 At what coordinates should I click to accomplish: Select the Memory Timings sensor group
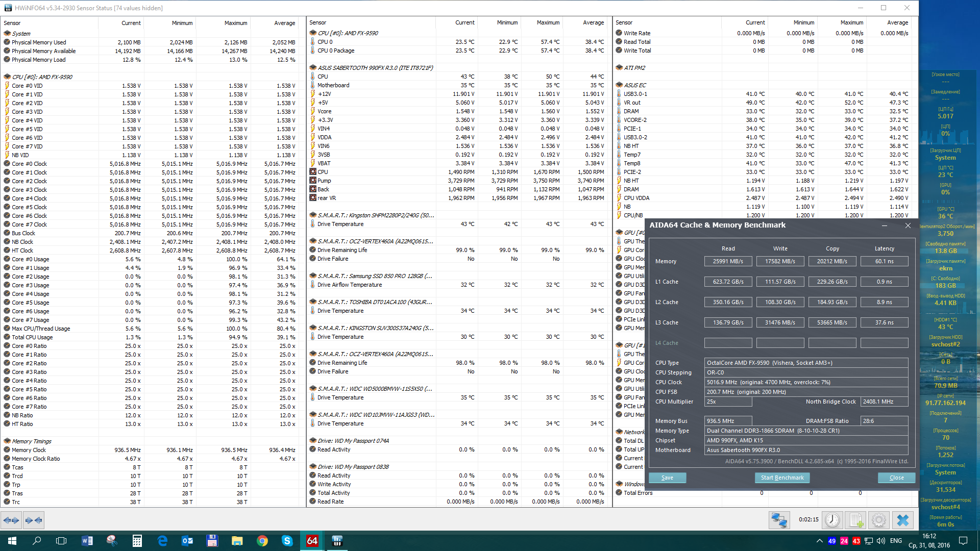pyautogui.click(x=32, y=441)
